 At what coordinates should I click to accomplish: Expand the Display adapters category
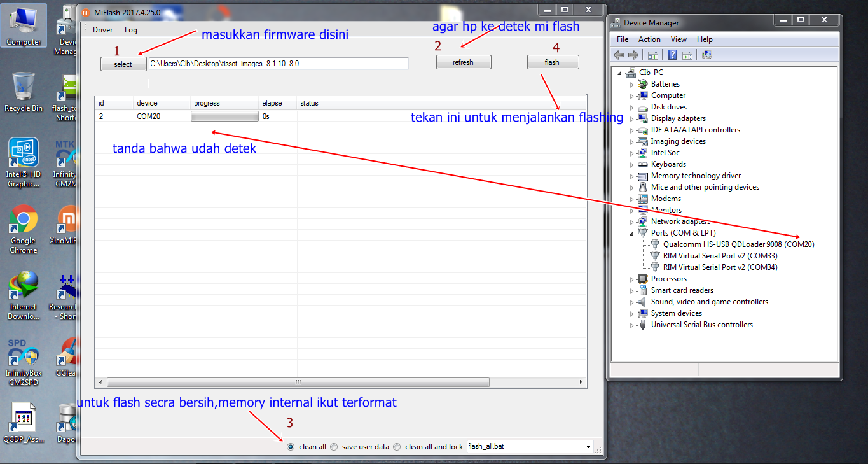click(x=632, y=118)
